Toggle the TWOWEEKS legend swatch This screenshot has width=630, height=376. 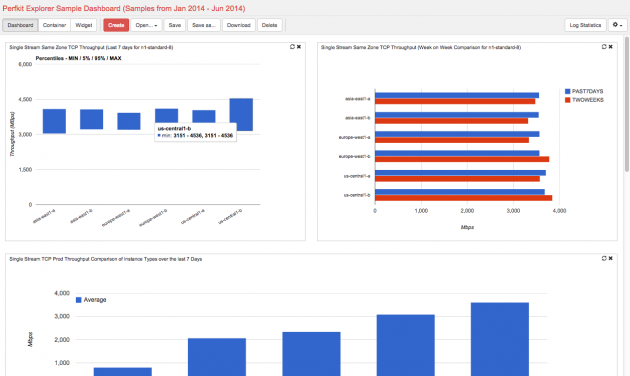coord(567,100)
